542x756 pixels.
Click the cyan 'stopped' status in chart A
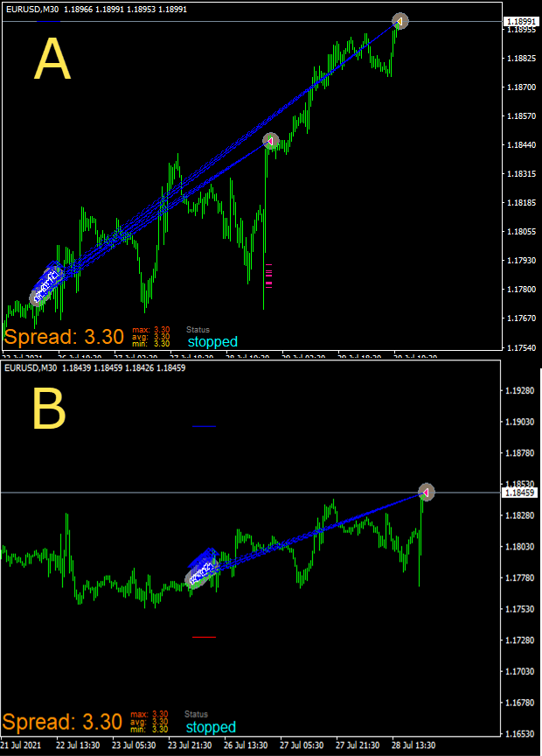[212, 342]
